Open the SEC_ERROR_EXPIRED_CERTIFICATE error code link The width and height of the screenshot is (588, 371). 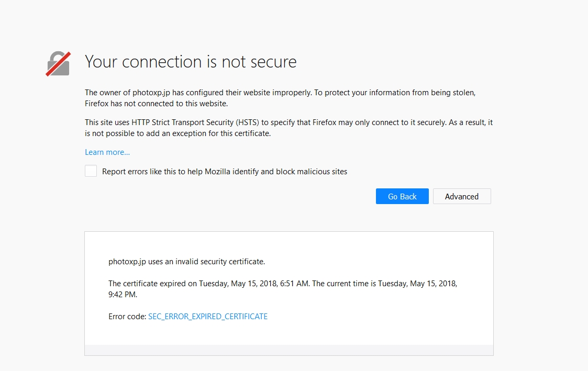[x=208, y=317]
